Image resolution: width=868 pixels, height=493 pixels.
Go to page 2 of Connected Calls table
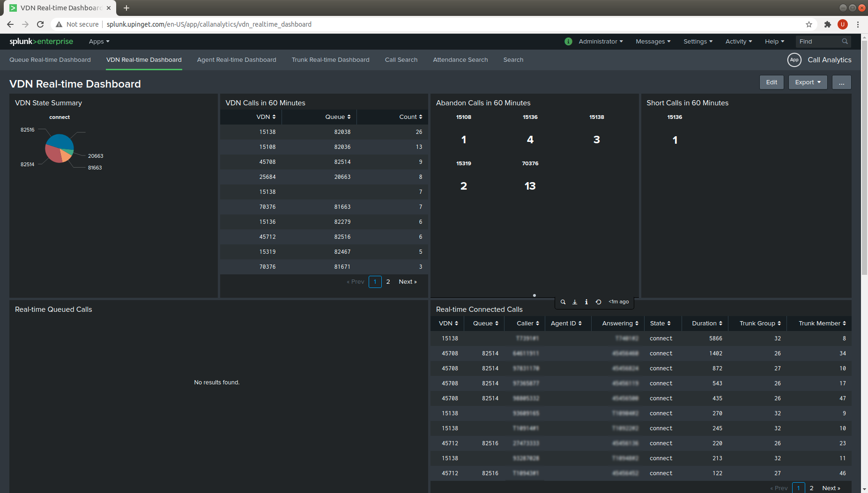click(811, 488)
